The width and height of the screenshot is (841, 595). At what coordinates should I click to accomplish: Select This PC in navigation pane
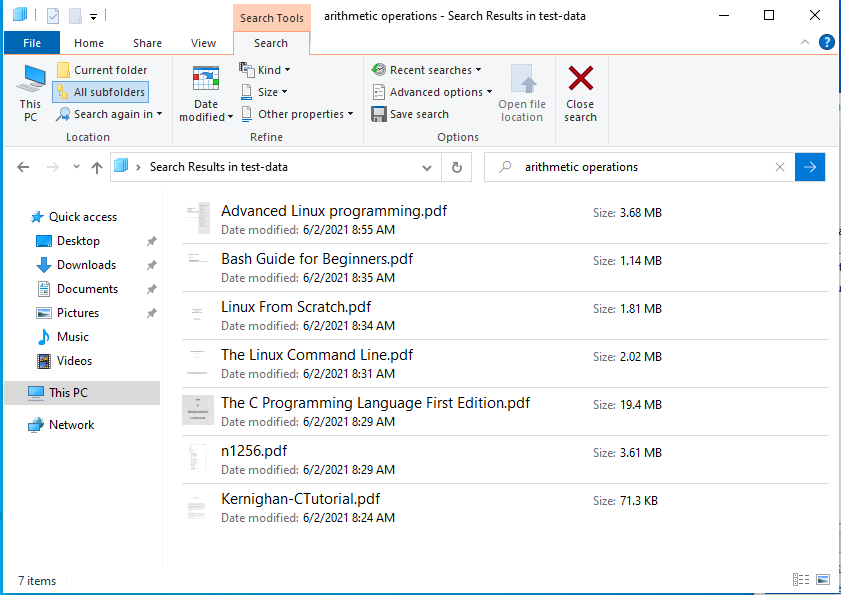[82, 393]
